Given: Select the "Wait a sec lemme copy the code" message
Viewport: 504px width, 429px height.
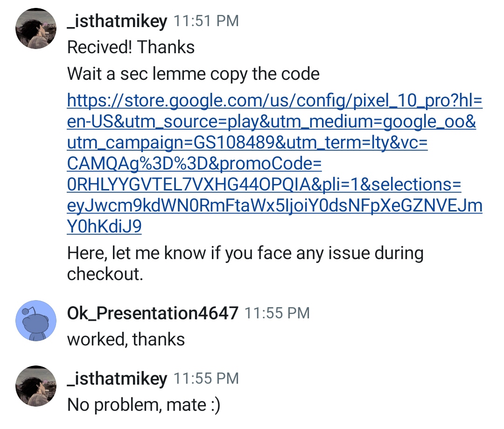Looking at the screenshot, I should (193, 74).
